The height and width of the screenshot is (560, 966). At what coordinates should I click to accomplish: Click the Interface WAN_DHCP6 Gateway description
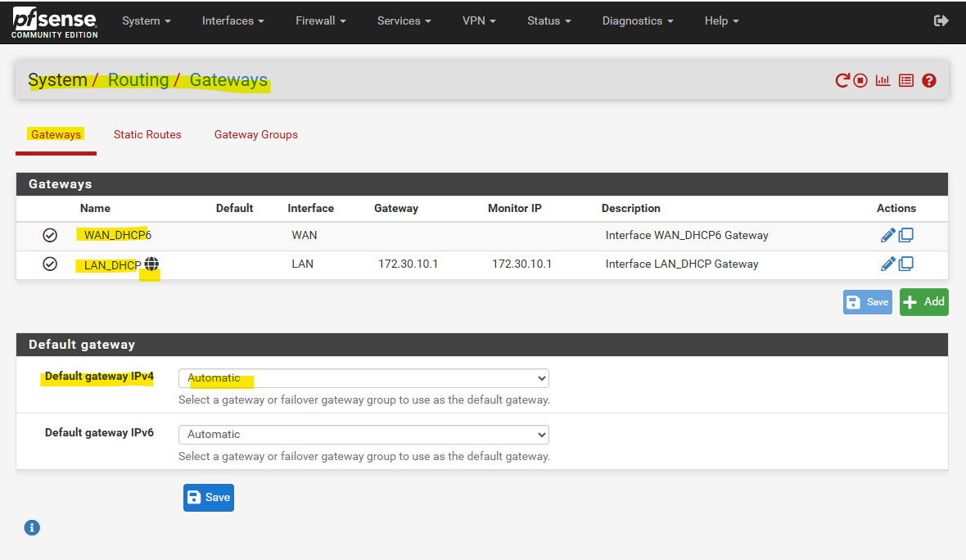coord(687,235)
